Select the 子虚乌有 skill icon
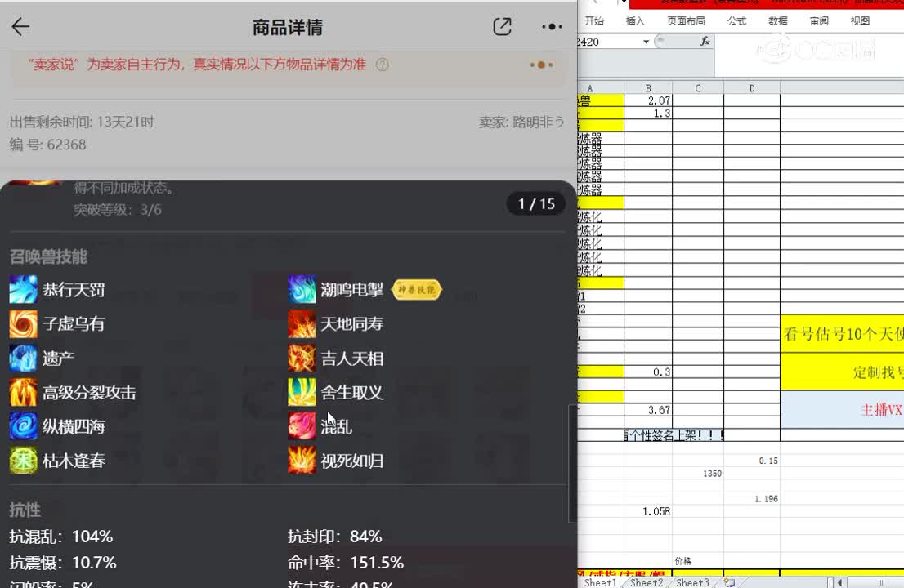The width and height of the screenshot is (904, 588). pyautogui.click(x=23, y=323)
